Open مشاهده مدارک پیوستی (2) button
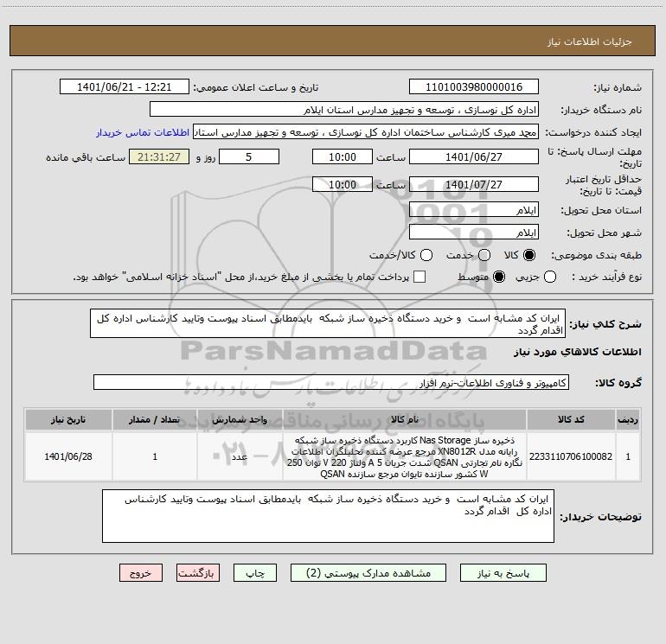Image resolution: width=666 pixels, height=644 pixels. pyautogui.click(x=368, y=573)
